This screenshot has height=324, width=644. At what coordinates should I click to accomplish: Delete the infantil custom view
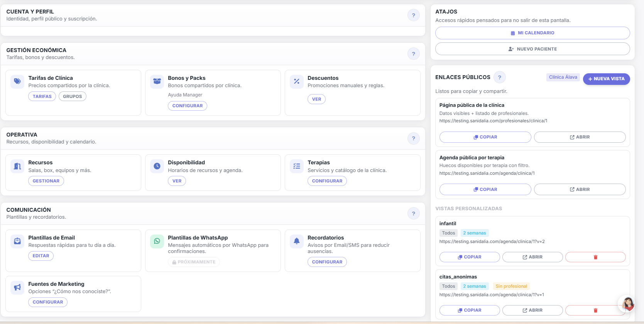(595, 257)
